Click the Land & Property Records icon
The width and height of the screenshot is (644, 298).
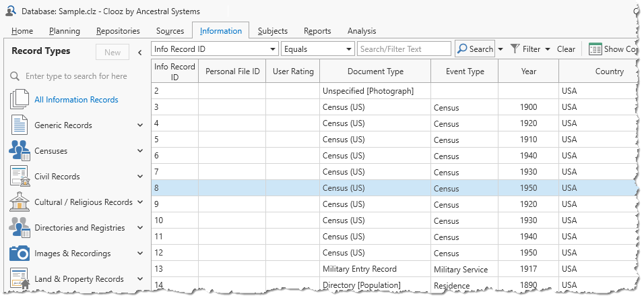[19, 278]
